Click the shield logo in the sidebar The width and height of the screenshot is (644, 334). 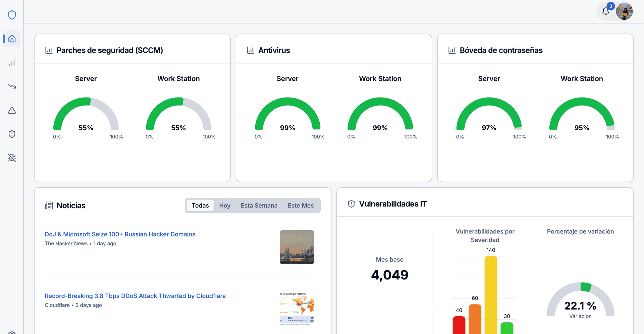(x=12, y=15)
